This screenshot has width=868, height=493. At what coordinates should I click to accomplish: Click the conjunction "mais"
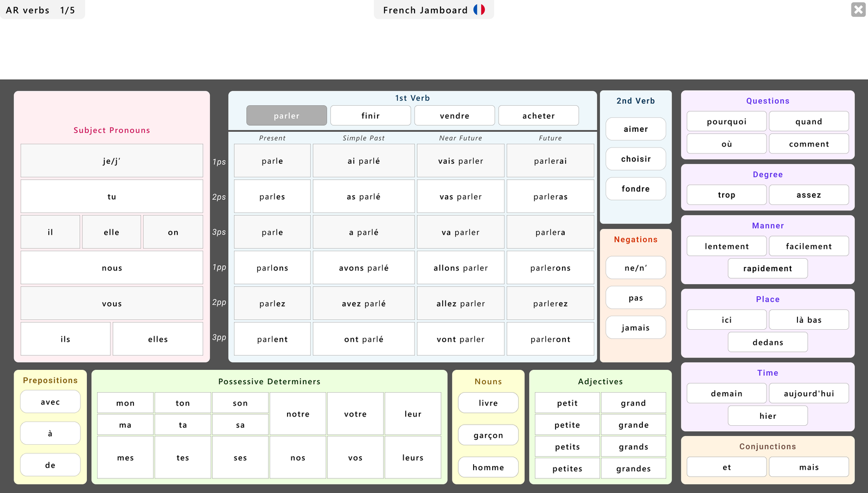pyautogui.click(x=809, y=467)
